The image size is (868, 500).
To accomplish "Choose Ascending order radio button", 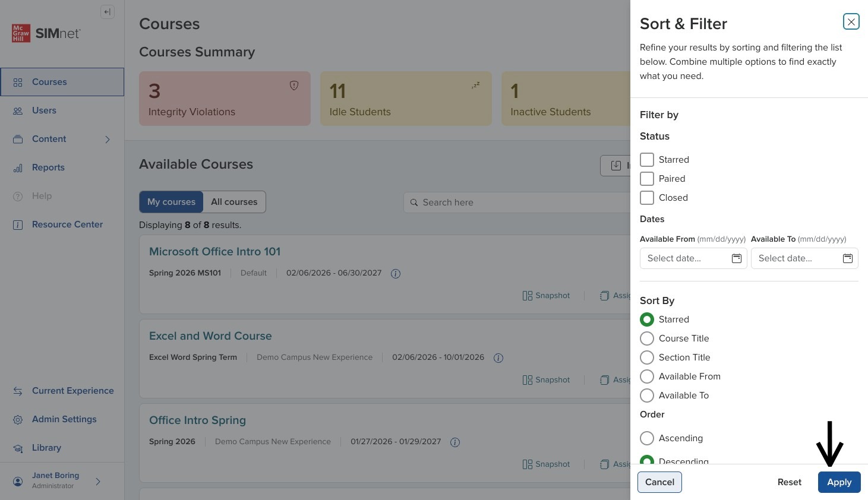I will pyautogui.click(x=647, y=438).
